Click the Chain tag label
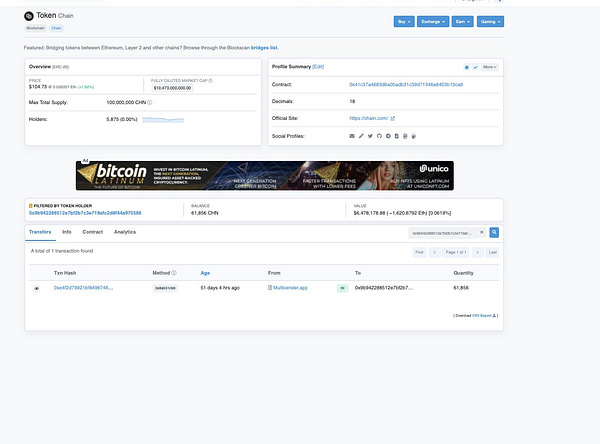The width and height of the screenshot is (600, 444). pyautogui.click(x=56, y=28)
